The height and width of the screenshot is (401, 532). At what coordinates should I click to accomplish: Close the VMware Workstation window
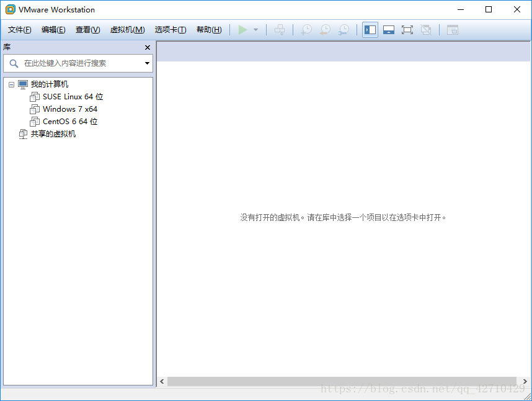click(x=516, y=9)
